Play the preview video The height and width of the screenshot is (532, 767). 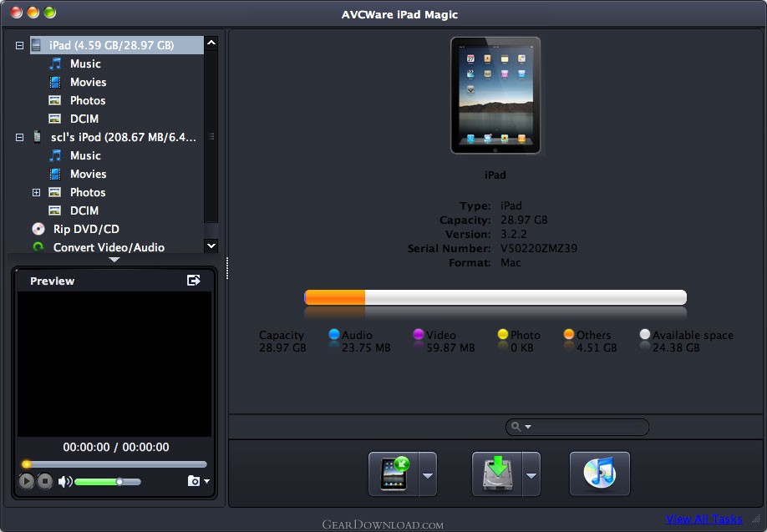[x=27, y=481]
